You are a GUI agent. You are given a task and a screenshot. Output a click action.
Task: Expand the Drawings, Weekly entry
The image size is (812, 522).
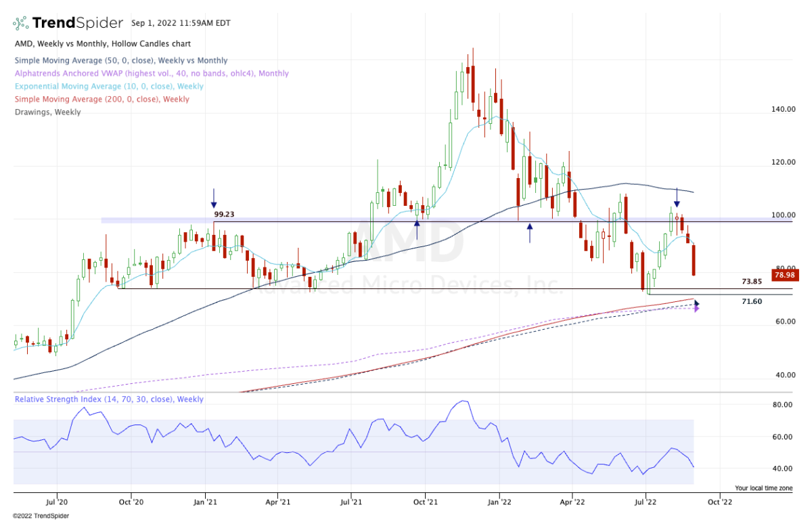tap(47, 112)
